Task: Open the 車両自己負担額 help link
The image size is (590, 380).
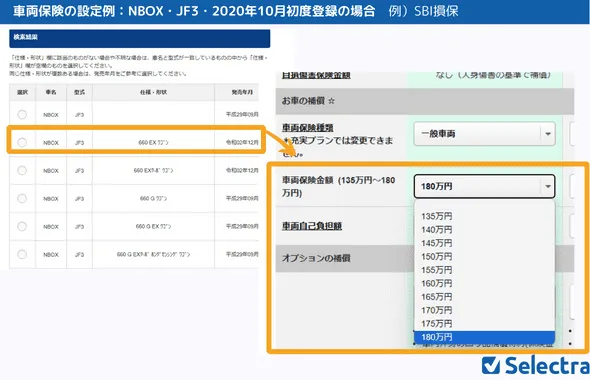Action: click(x=312, y=226)
